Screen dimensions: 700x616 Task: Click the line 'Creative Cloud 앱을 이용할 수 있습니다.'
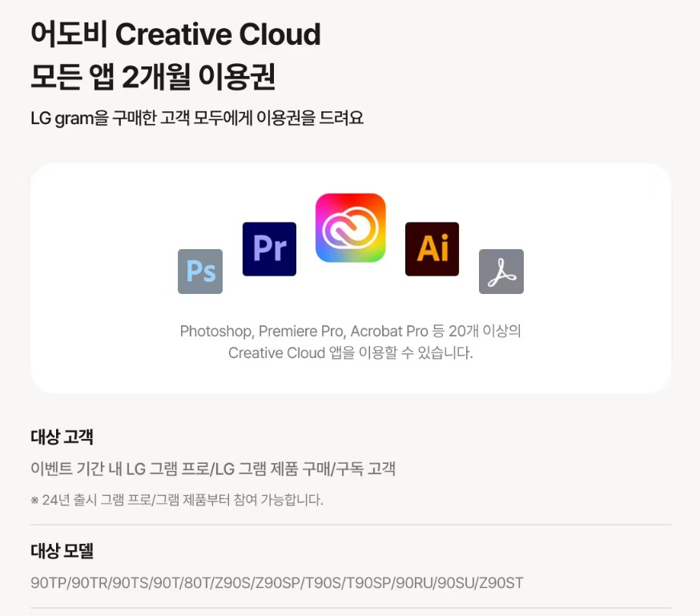click(x=351, y=353)
